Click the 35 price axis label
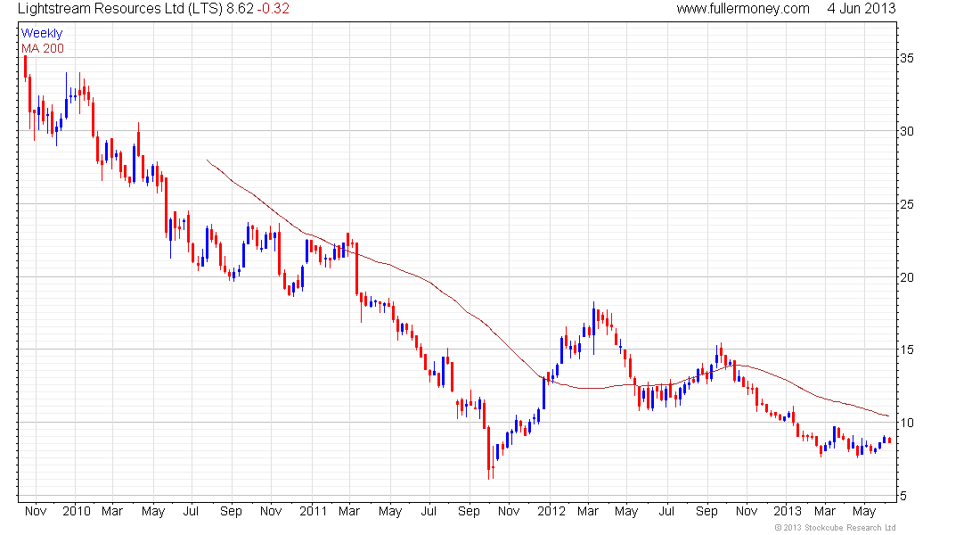 (906, 58)
